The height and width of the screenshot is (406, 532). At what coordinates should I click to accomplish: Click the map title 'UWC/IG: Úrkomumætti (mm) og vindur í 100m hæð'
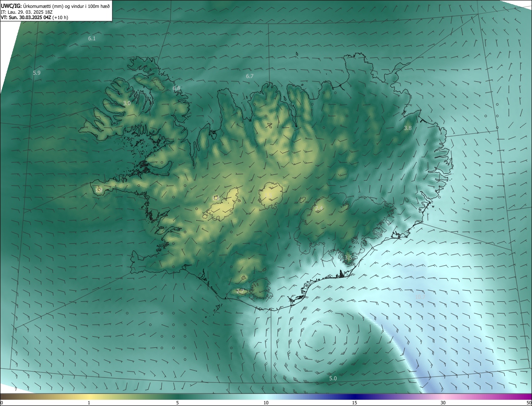(x=55, y=6)
